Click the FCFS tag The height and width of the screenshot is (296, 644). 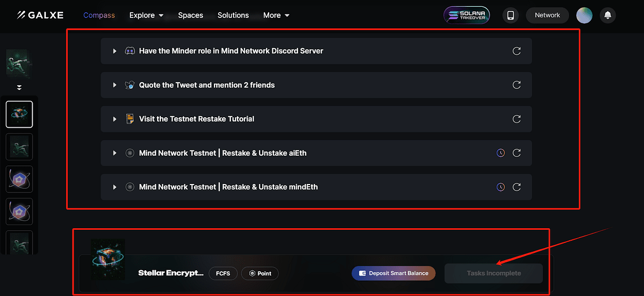(x=223, y=273)
